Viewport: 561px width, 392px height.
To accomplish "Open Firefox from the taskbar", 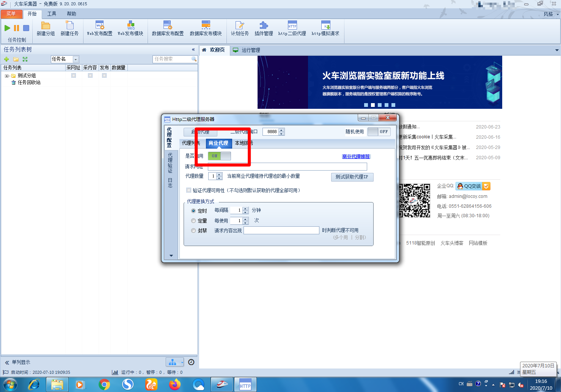I will point(175,384).
